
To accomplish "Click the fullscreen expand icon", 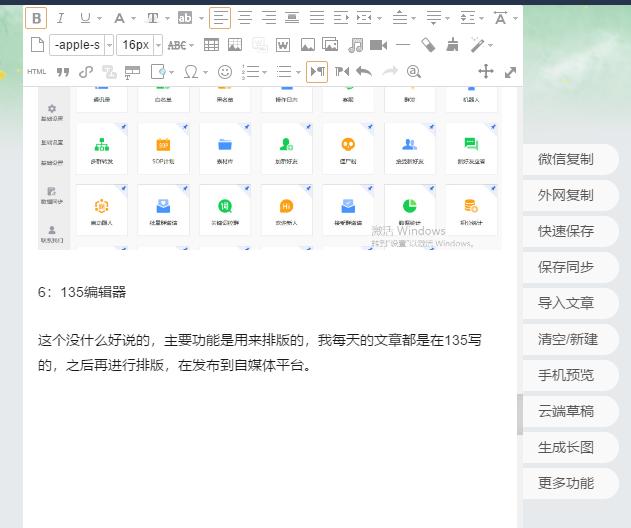I will tap(511, 72).
